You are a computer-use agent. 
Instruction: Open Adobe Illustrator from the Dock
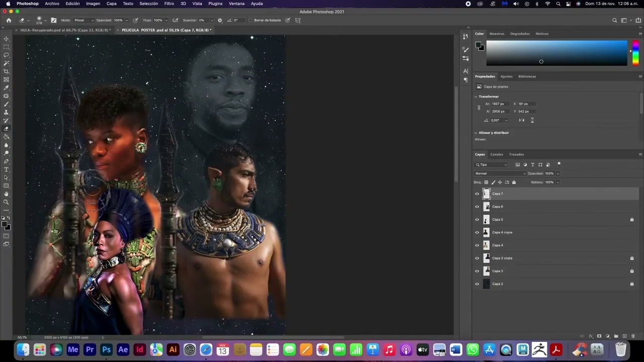pos(173,349)
